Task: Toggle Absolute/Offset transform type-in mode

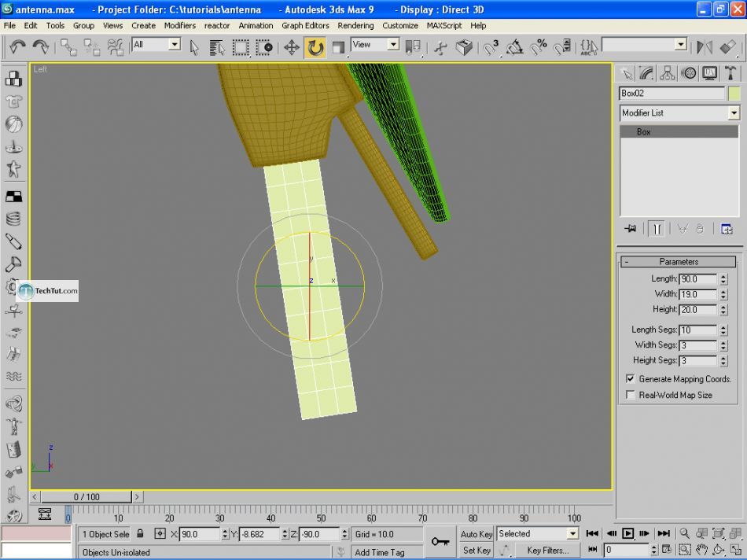Action: 160,534
